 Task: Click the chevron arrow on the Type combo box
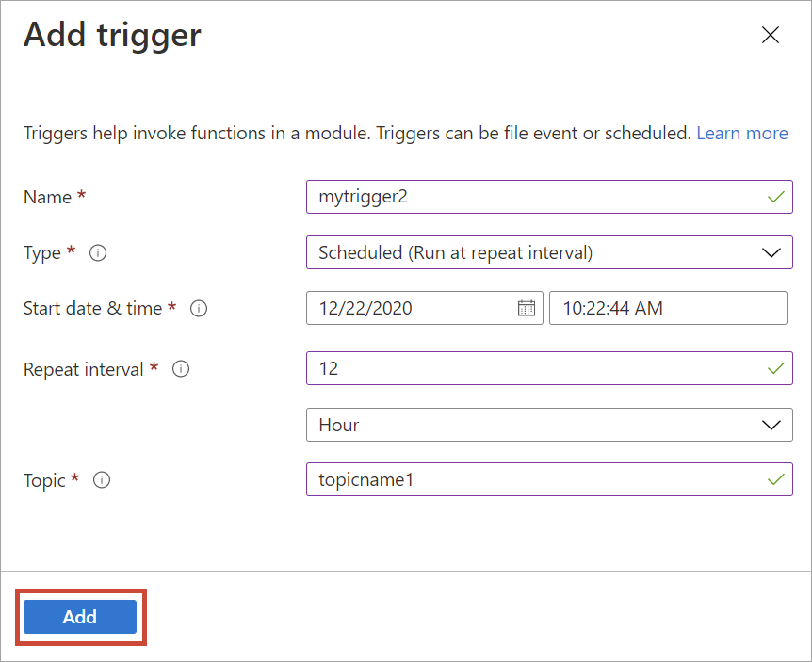[771, 252]
